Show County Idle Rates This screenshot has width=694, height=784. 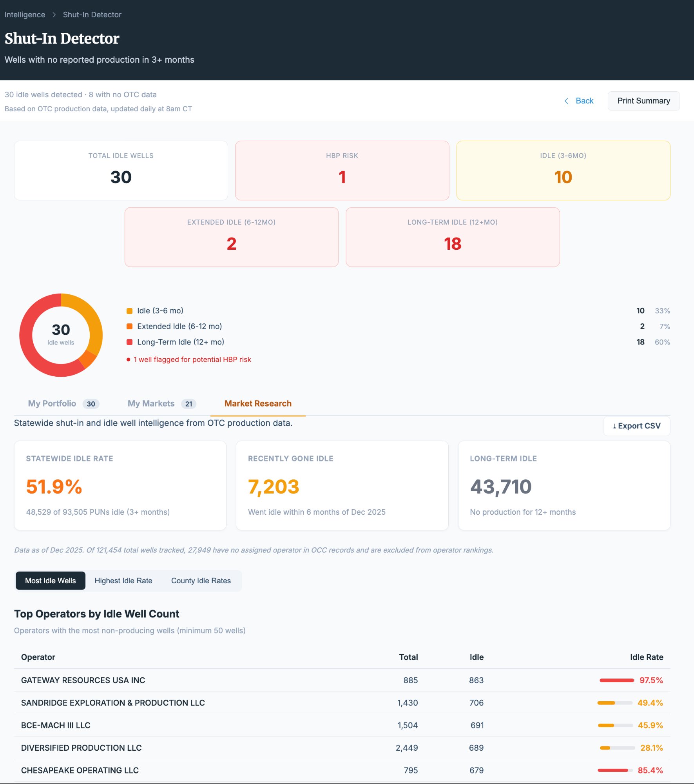201,581
